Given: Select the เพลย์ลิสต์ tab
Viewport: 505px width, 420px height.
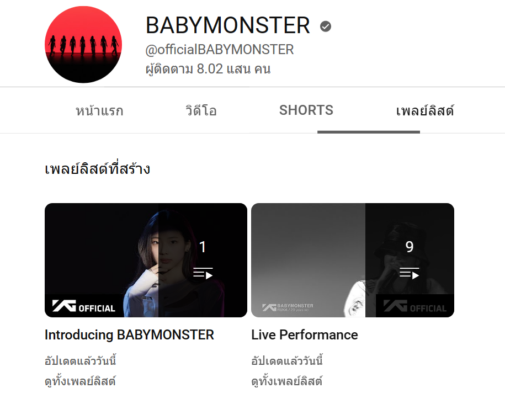Looking at the screenshot, I should pyautogui.click(x=425, y=111).
